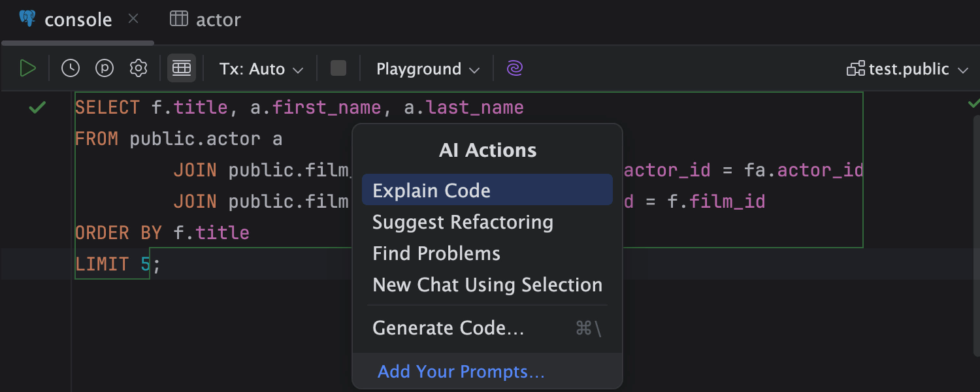Select Explain Code from AI Actions
Screen dimensions: 980x392
(x=431, y=191)
